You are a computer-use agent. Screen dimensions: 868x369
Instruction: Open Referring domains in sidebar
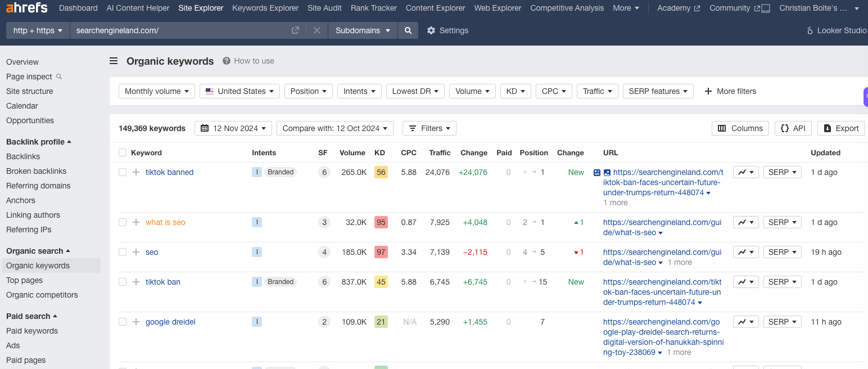point(38,186)
